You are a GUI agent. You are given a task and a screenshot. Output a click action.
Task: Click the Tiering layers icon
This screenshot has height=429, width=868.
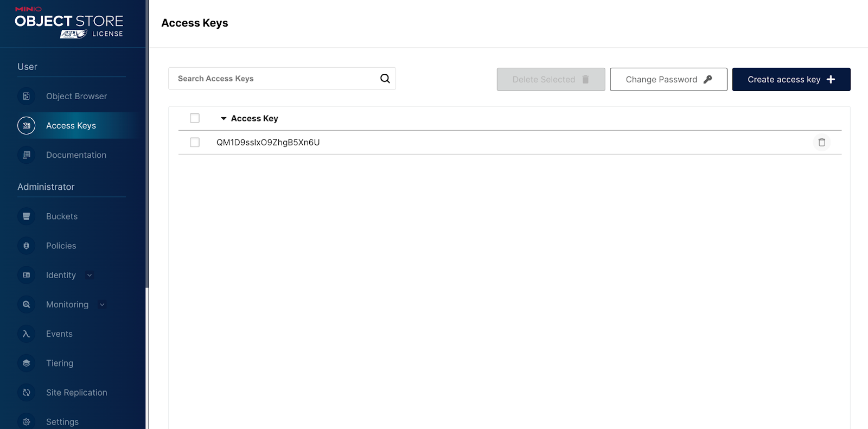(26, 363)
